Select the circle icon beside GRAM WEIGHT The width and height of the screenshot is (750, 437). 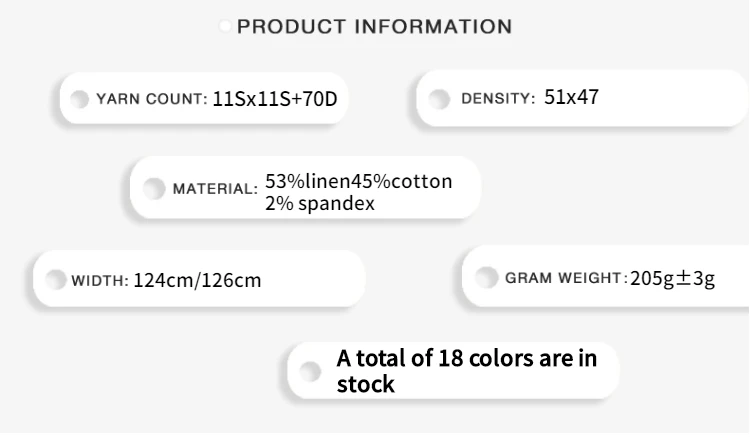485,276
